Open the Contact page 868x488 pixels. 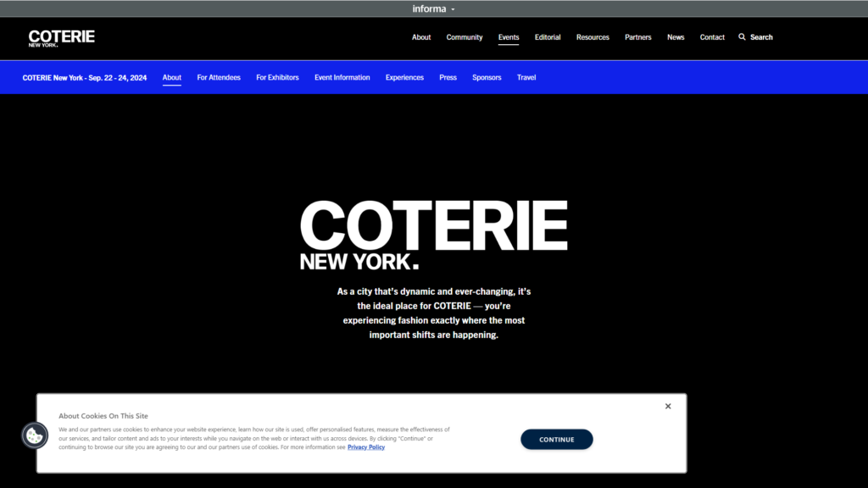pos(712,37)
